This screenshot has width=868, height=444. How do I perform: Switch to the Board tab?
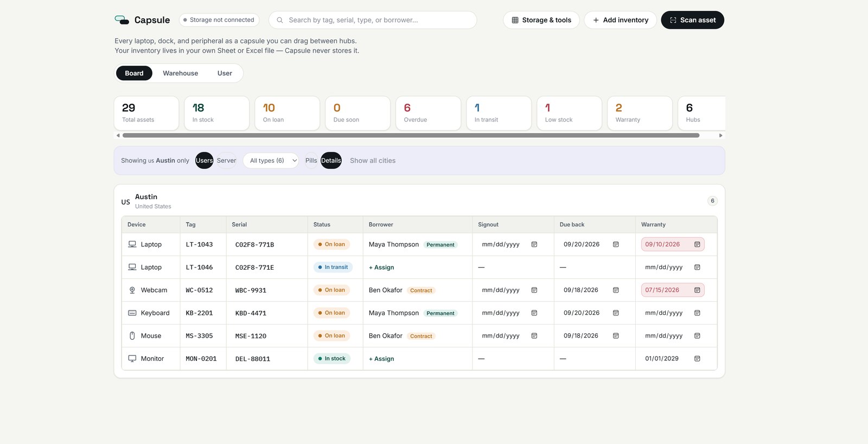click(x=134, y=73)
